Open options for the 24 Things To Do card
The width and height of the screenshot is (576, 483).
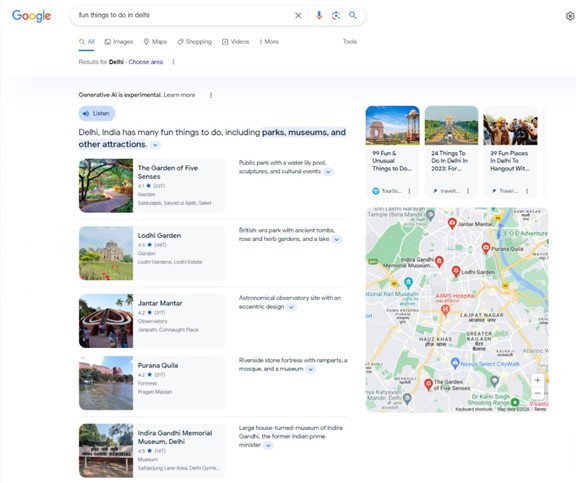[x=468, y=191]
